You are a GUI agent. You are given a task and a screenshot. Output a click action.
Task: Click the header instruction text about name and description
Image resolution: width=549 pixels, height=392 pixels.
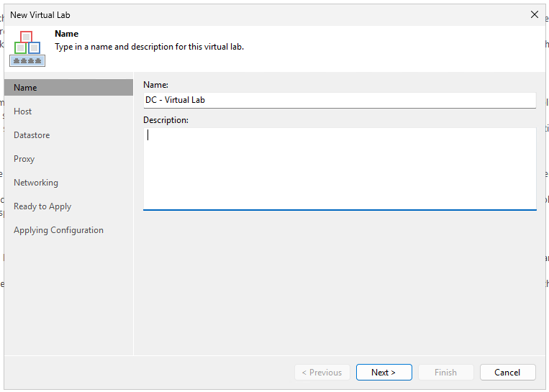tap(149, 47)
